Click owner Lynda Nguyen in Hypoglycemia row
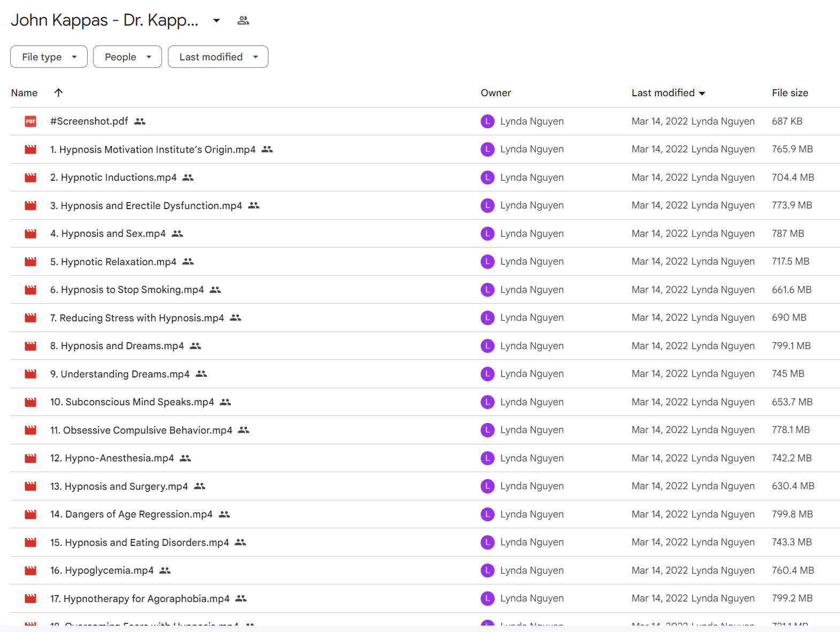The image size is (840, 632). click(x=532, y=571)
